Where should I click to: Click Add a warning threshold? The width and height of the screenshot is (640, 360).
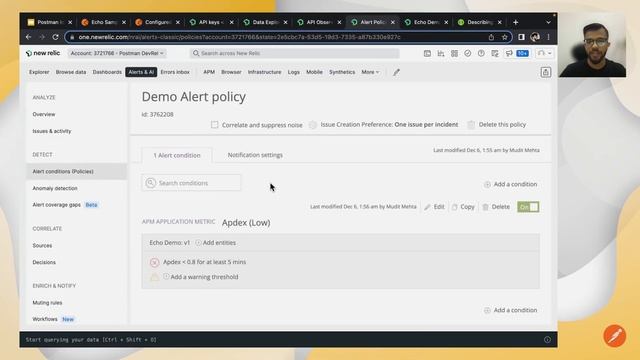coord(200,277)
